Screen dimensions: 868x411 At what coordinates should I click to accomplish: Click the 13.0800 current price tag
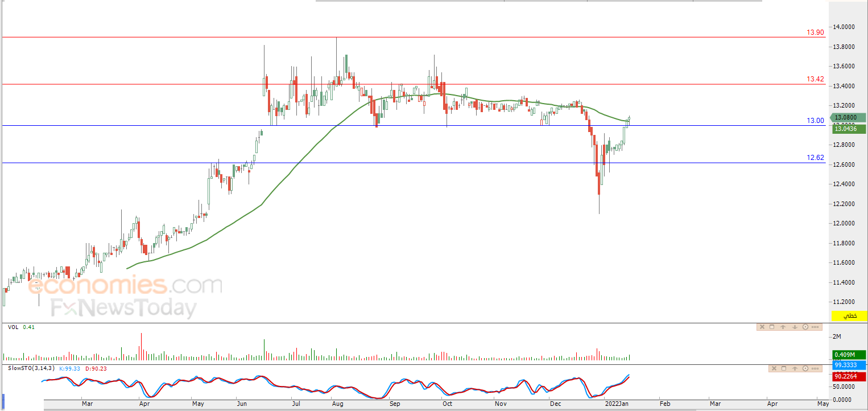coord(849,117)
